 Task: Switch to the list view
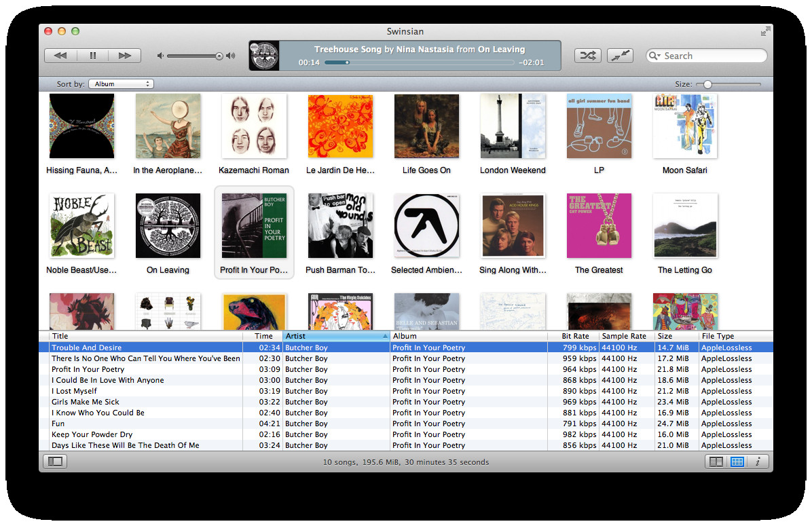point(716,462)
